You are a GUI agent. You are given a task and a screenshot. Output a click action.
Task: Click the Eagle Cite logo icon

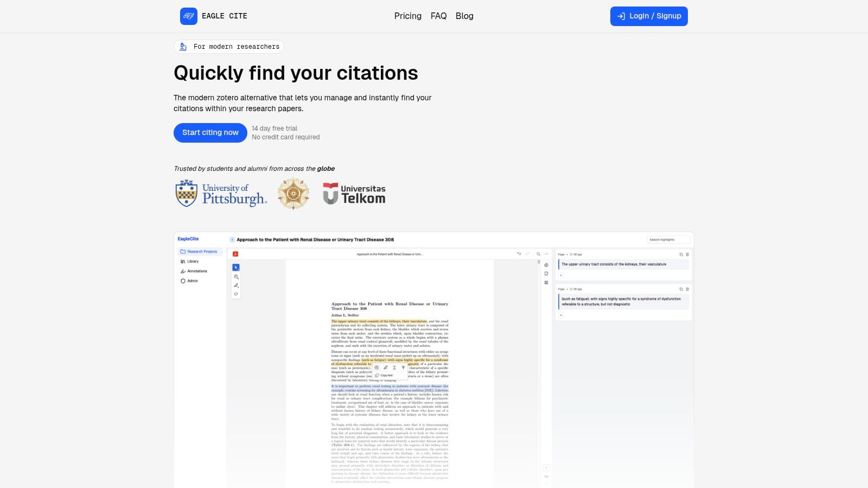tap(189, 16)
